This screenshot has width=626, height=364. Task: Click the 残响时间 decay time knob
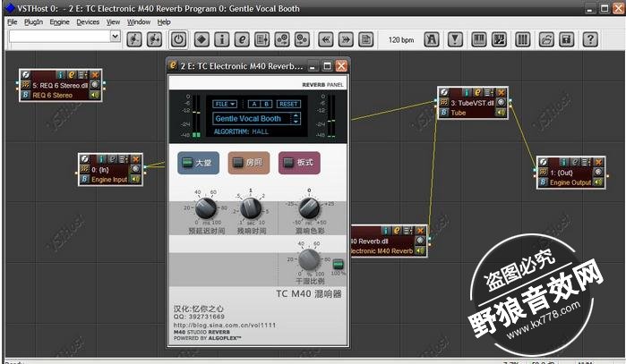click(251, 207)
